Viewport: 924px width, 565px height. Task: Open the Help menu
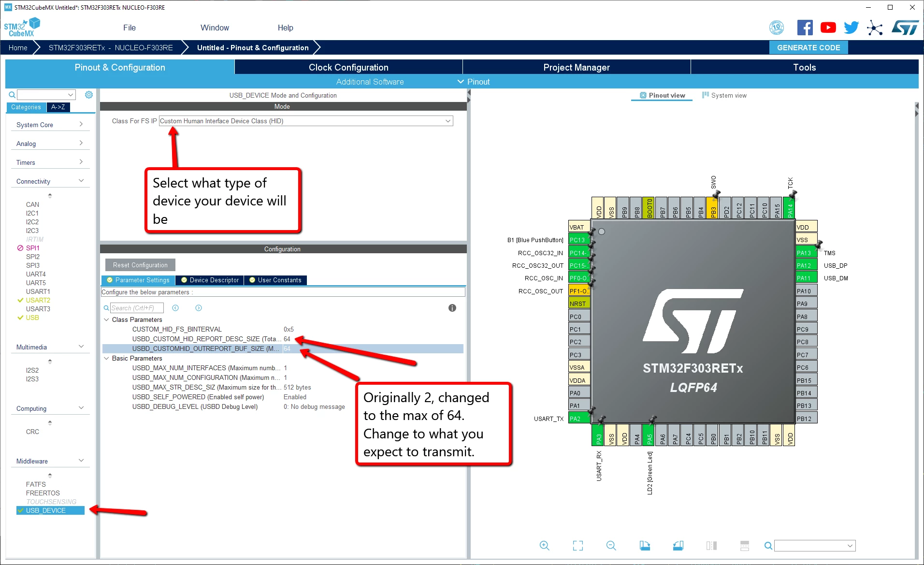tap(285, 28)
